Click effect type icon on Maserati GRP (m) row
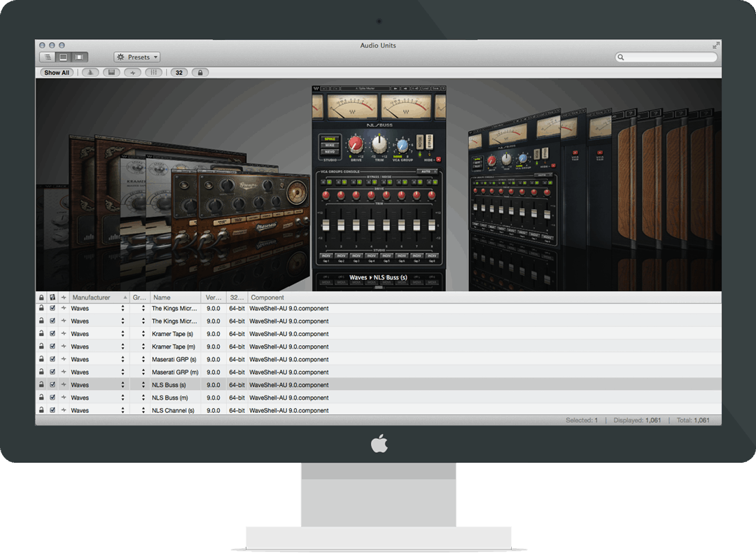Image resolution: width=756 pixels, height=553 pixels. point(63,372)
